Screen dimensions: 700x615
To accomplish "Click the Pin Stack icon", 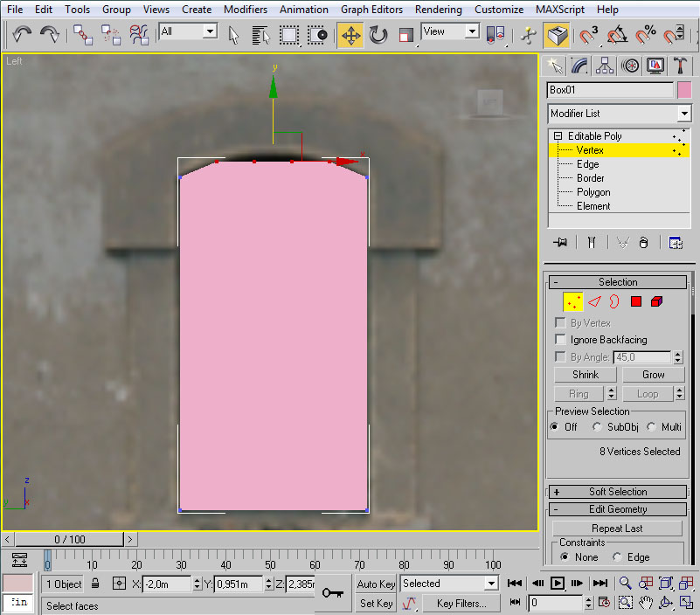I will (560, 243).
